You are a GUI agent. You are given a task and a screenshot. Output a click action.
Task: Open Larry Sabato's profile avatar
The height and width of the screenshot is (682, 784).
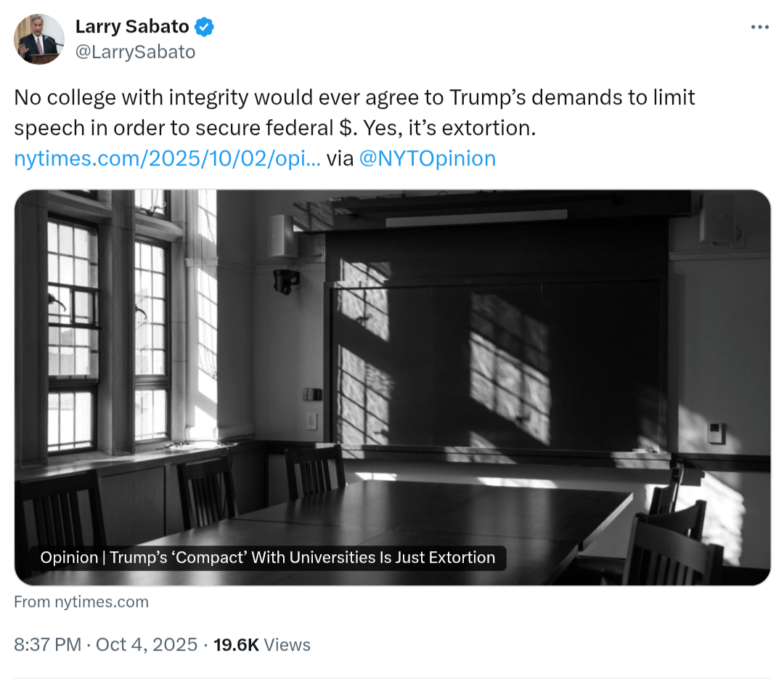39,39
